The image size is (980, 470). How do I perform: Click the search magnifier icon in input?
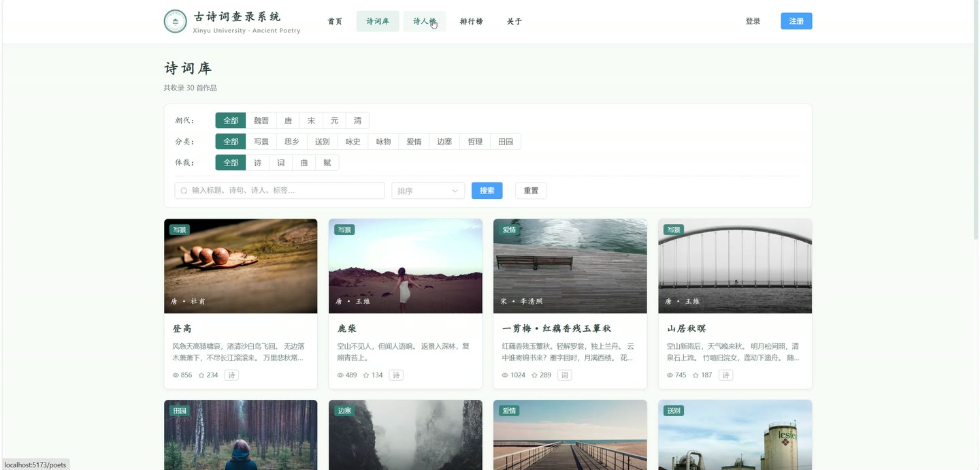pos(184,191)
